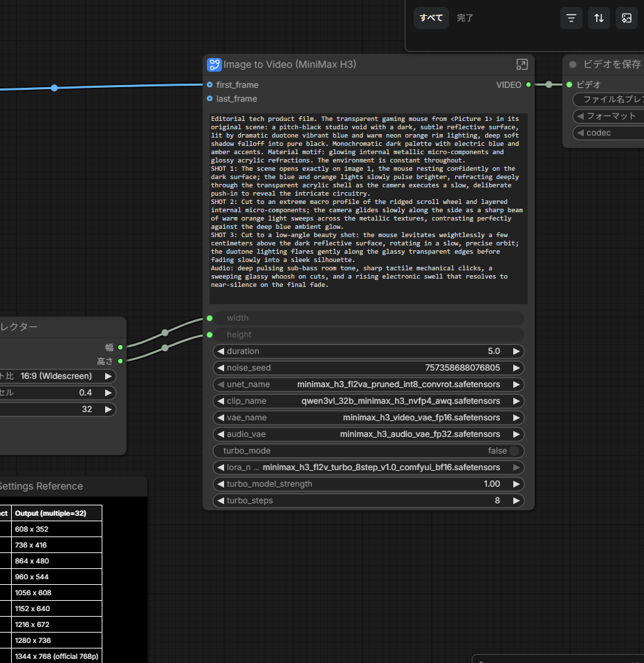
Task: Increase turbo_model_strength
Action: point(516,484)
